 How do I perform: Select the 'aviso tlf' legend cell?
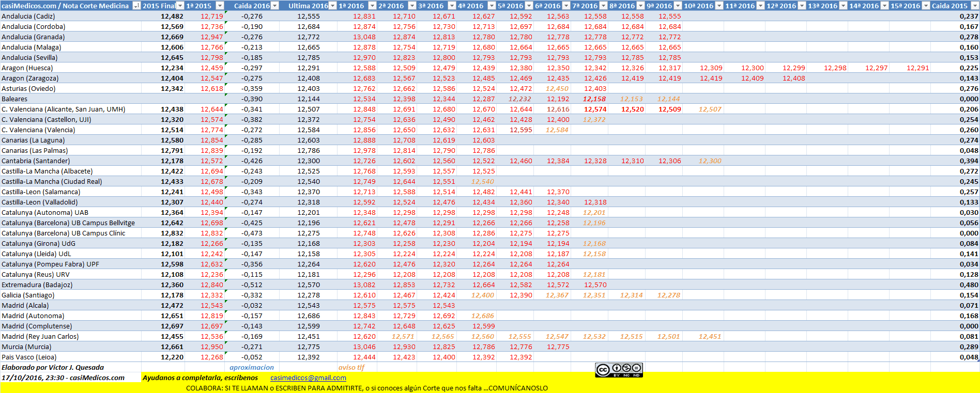click(x=351, y=367)
